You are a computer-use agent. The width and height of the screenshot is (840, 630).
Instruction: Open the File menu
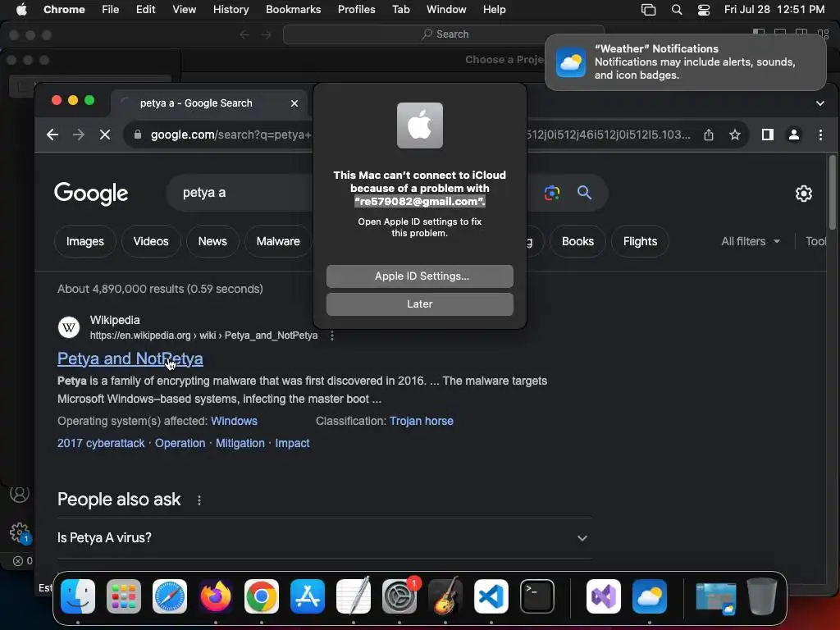111,9
